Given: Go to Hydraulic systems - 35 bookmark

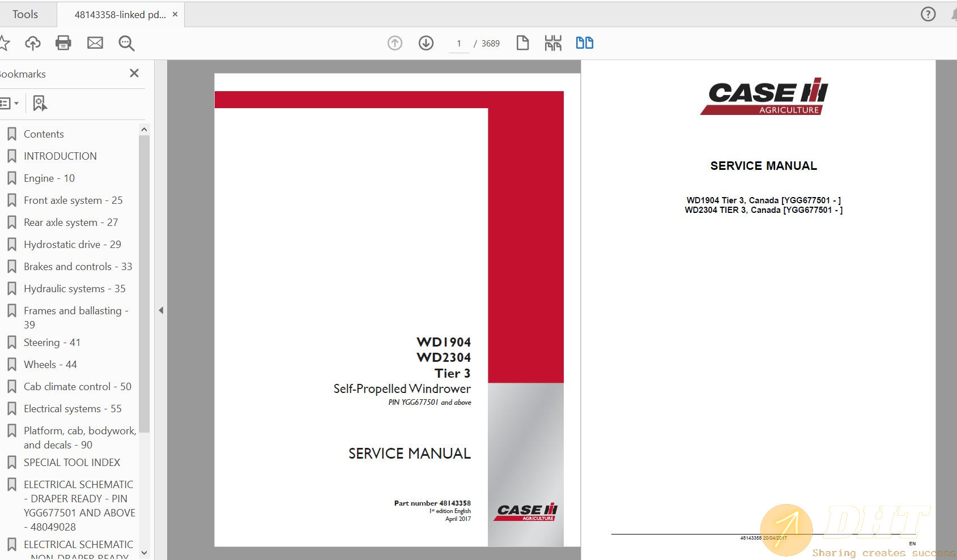Looking at the screenshot, I should pos(75,289).
